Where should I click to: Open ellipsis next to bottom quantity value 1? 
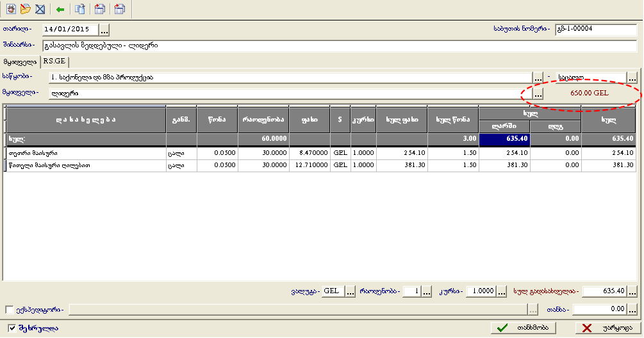[x=427, y=292]
